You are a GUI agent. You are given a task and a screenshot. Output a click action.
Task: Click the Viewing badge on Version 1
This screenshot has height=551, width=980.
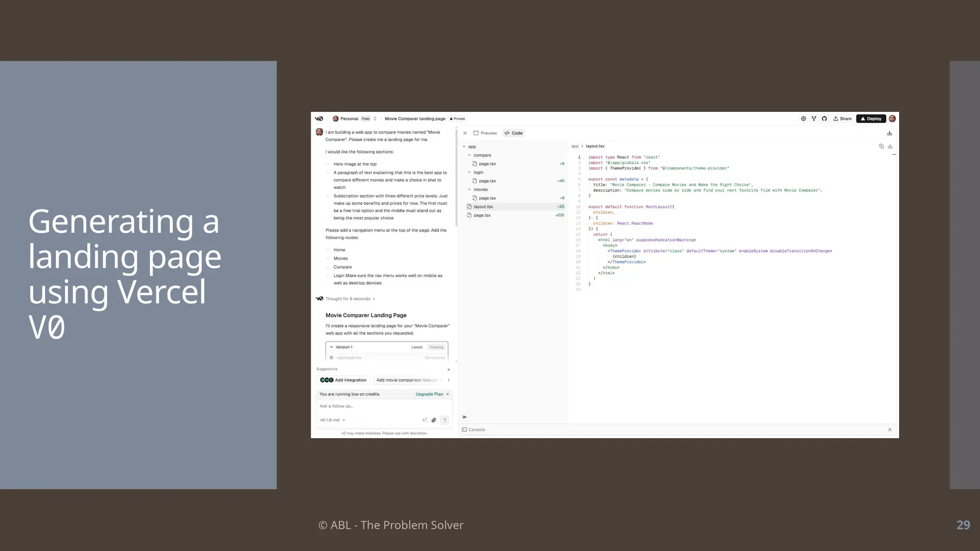tap(436, 347)
